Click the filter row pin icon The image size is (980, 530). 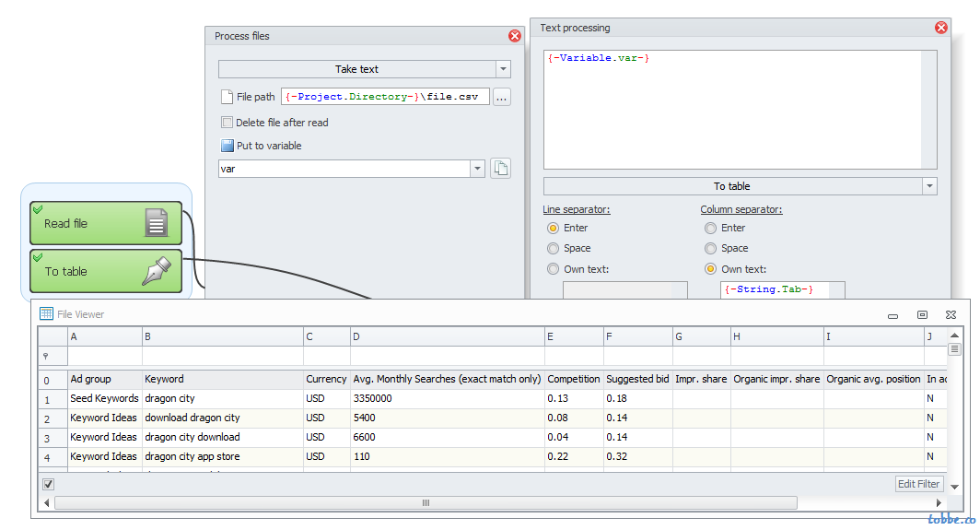tap(46, 356)
